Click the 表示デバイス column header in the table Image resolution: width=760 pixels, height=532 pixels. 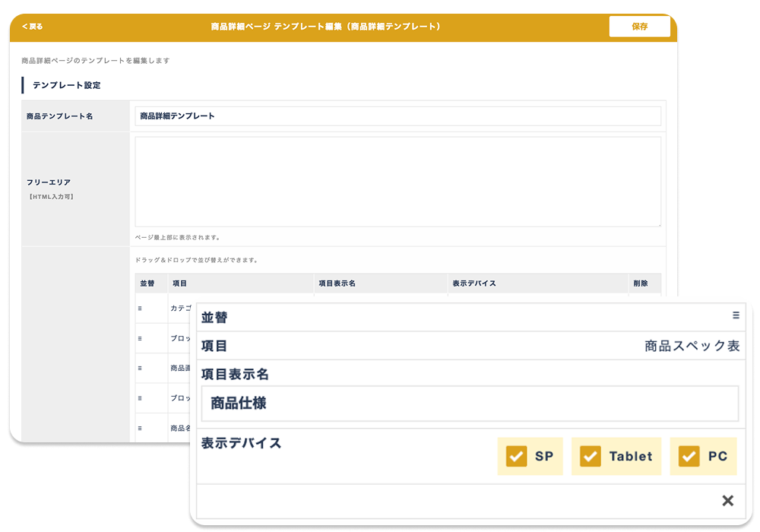tap(474, 283)
